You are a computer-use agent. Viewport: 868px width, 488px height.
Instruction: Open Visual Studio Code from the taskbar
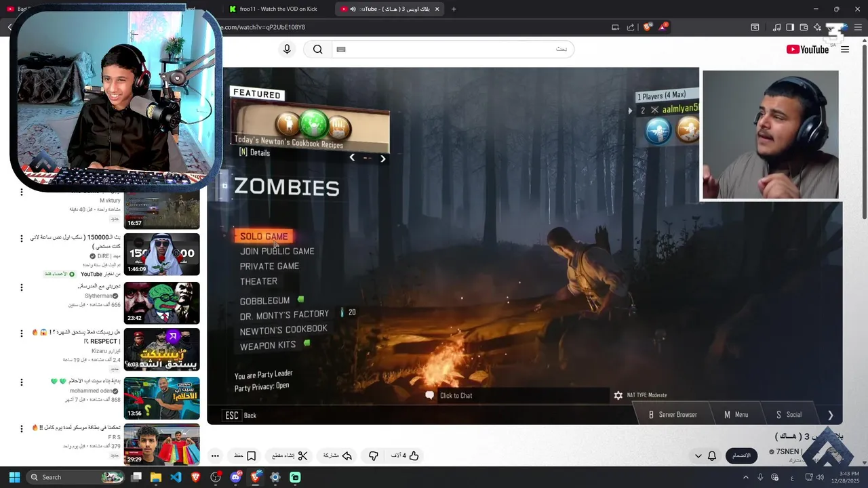pos(176,477)
